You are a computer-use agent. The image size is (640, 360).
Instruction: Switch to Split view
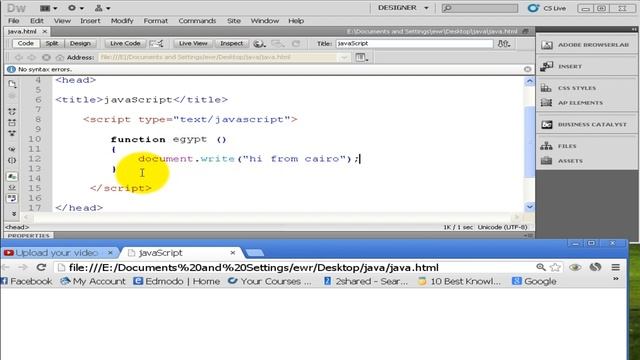pos(52,43)
